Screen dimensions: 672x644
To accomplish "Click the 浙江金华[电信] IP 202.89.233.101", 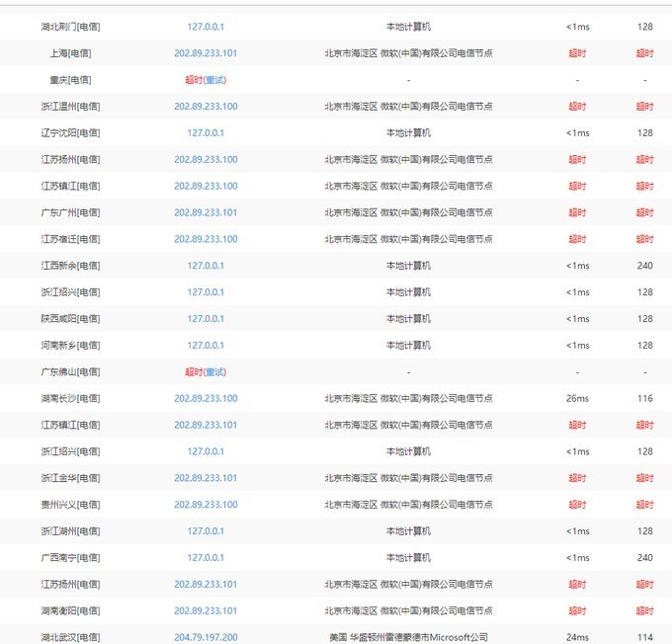I will click(x=206, y=478).
